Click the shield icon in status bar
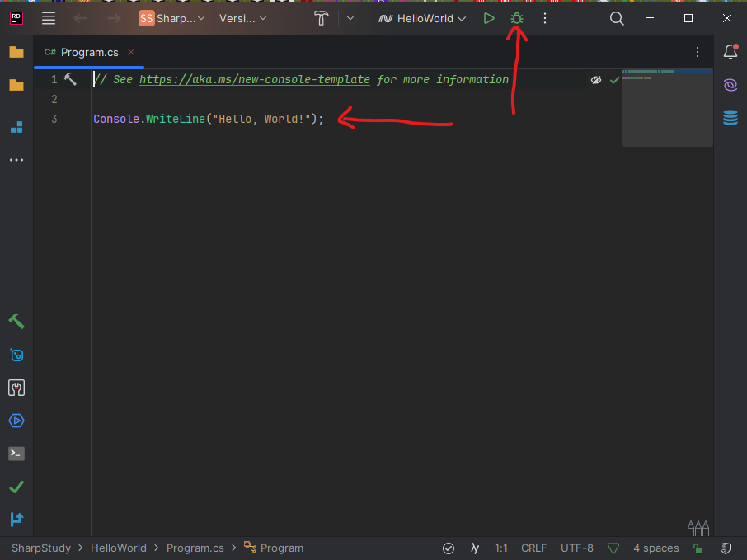This screenshot has height=560, width=747. click(725, 548)
